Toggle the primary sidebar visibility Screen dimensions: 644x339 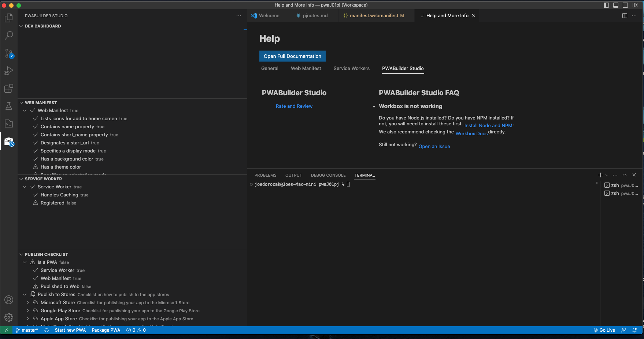[606, 5]
